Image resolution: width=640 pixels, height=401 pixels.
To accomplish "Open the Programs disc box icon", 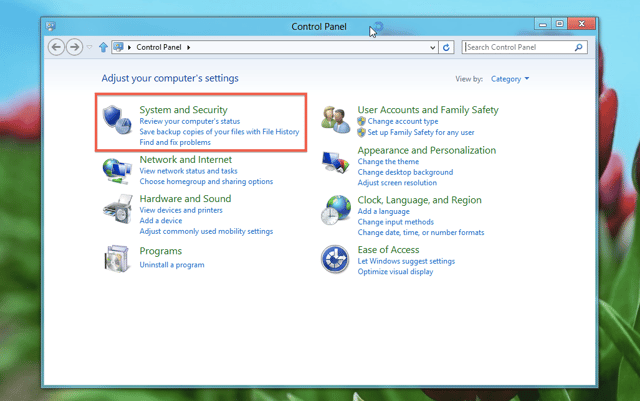I will coord(117,258).
